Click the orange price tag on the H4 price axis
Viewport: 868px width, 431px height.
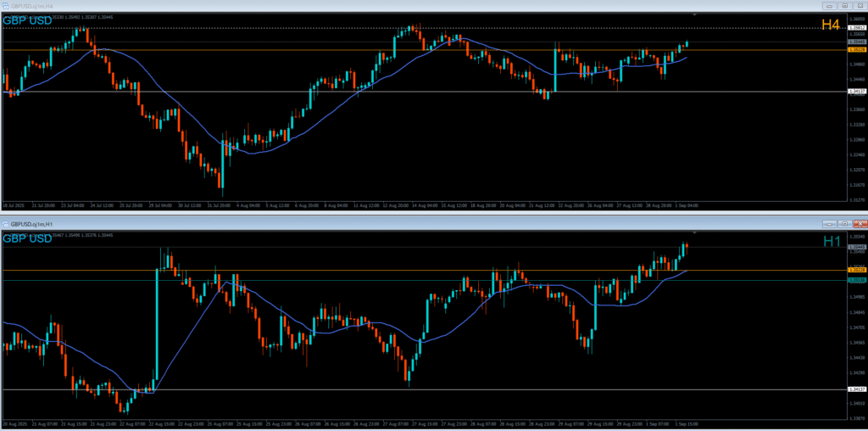856,50
